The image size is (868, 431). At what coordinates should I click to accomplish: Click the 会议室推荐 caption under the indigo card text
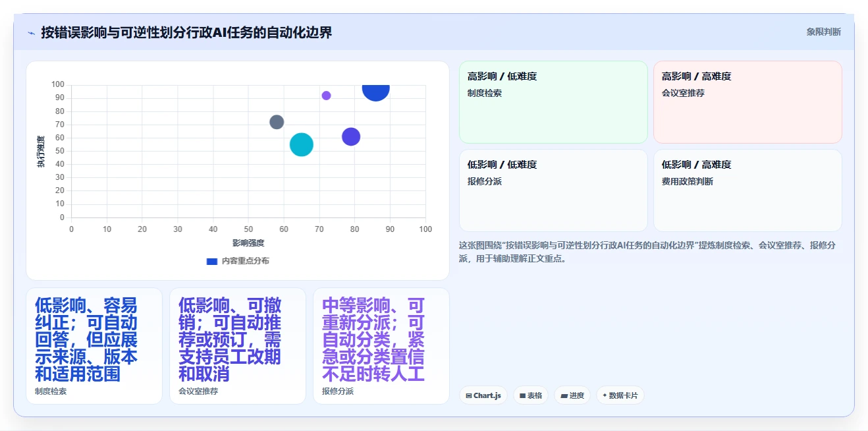click(x=198, y=391)
